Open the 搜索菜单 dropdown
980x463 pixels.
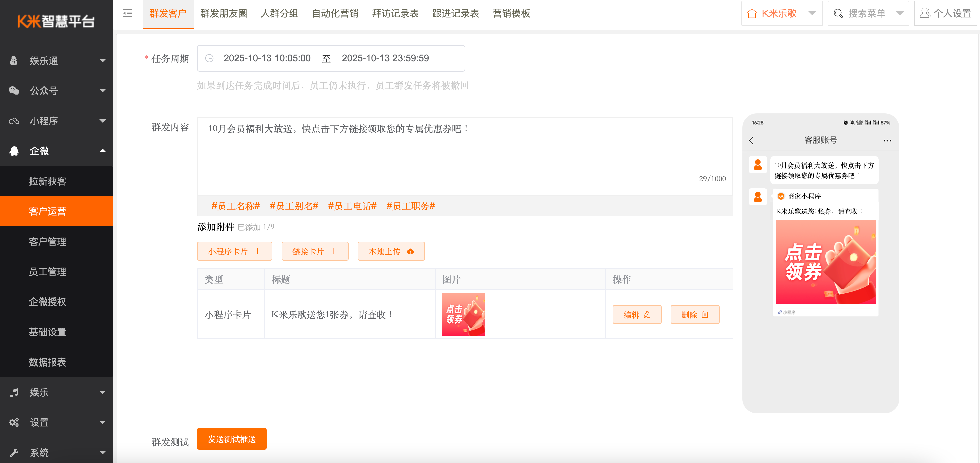tap(868, 14)
